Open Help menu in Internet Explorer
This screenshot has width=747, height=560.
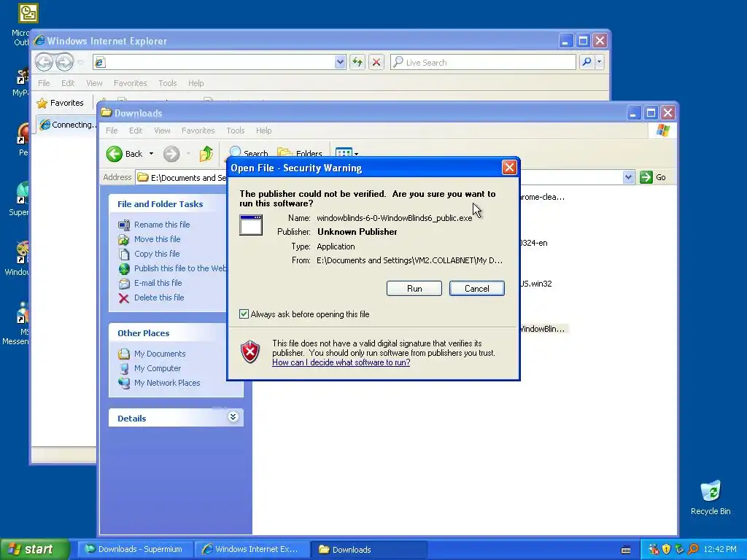pyautogui.click(x=196, y=83)
